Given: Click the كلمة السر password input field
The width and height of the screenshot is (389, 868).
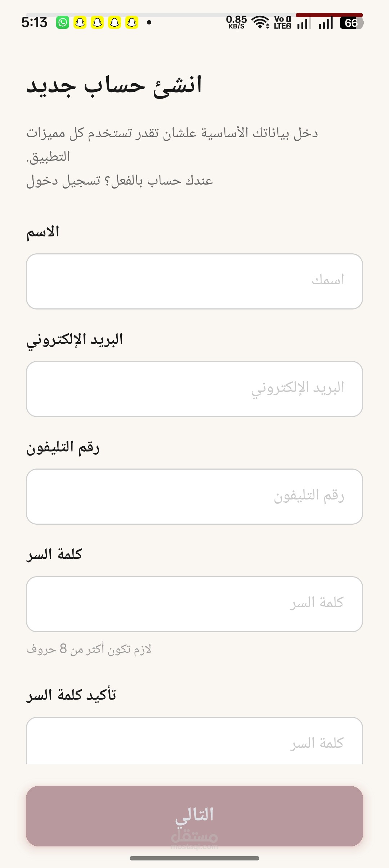Looking at the screenshot, I should pos(194,604).
